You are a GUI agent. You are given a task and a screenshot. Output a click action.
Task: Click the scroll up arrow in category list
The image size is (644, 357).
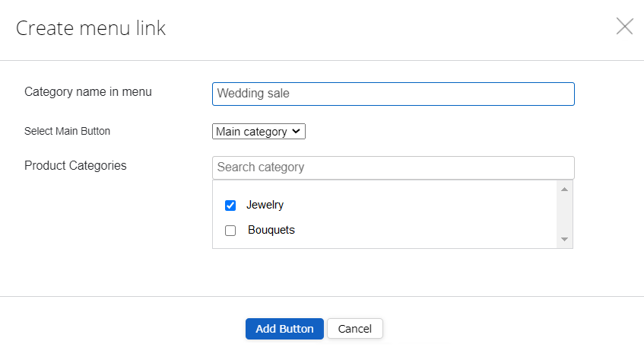coord(564,189)
